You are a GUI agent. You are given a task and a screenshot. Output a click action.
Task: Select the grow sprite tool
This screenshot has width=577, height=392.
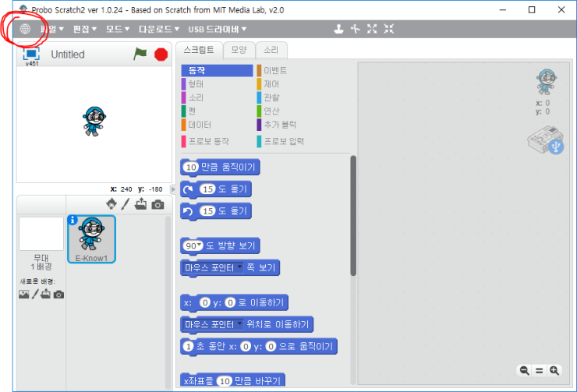(x=372, y=29)
